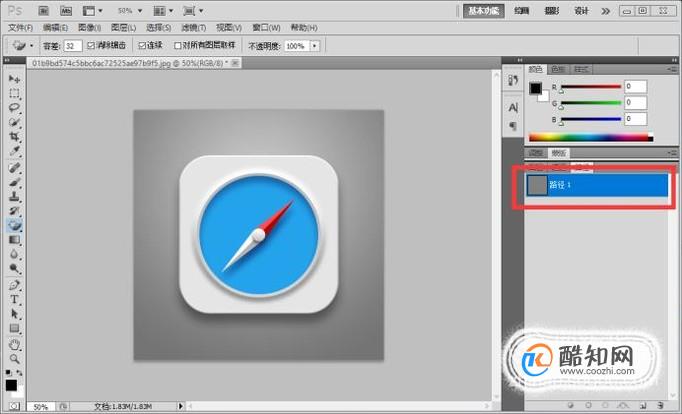This screenshot has width=682, height=414.
Task: Toggle the contiguous (连续) checkbox
Action: click(142, 45)
